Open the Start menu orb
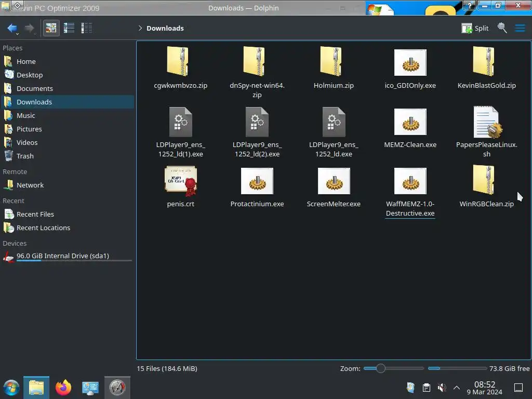 11,388
